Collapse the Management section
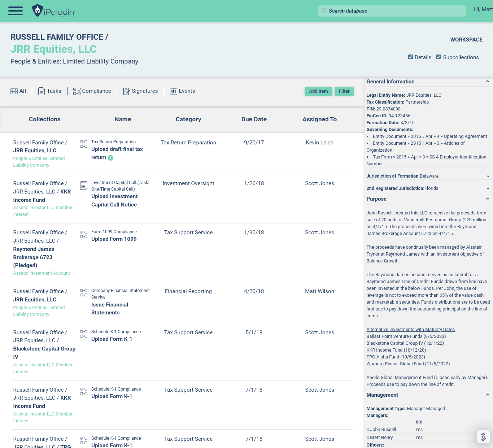 [x=488, y=395]
